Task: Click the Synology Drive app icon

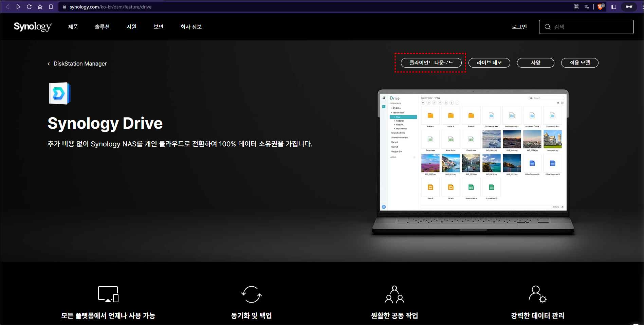Action: coord(60,93)
